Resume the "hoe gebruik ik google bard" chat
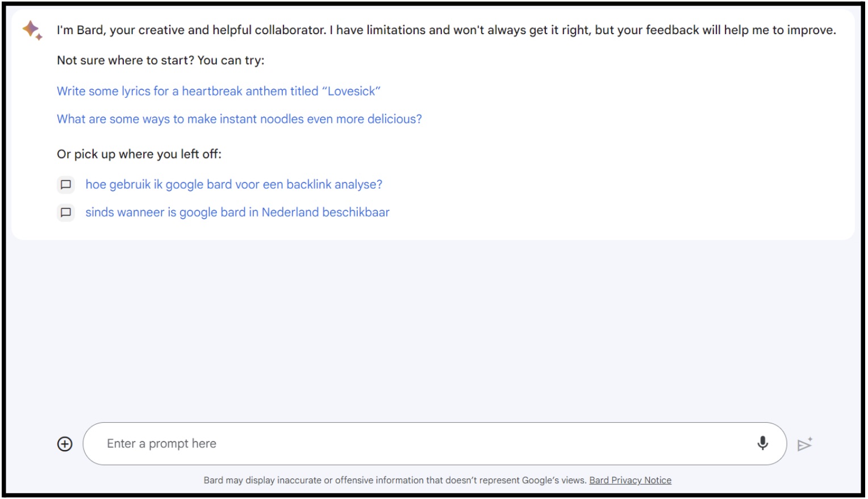The height and width of the screenshot is (499, 868). 234,185
